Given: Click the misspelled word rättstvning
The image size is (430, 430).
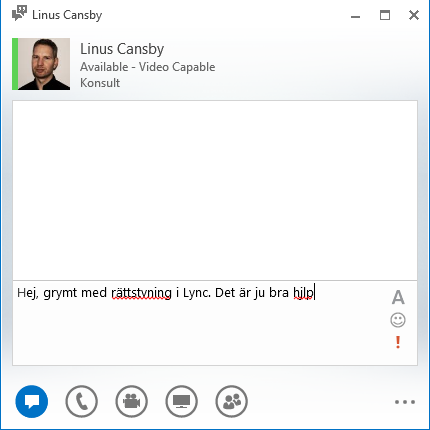Looking at the screenshot, I should pyautogui.click(x=141, y=293).
